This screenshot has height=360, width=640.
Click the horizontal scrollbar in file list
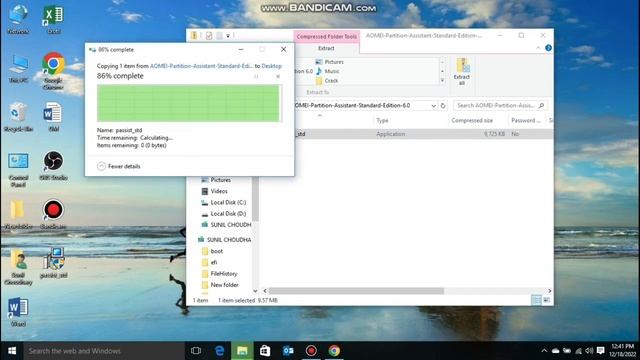(x=356, y=291)
